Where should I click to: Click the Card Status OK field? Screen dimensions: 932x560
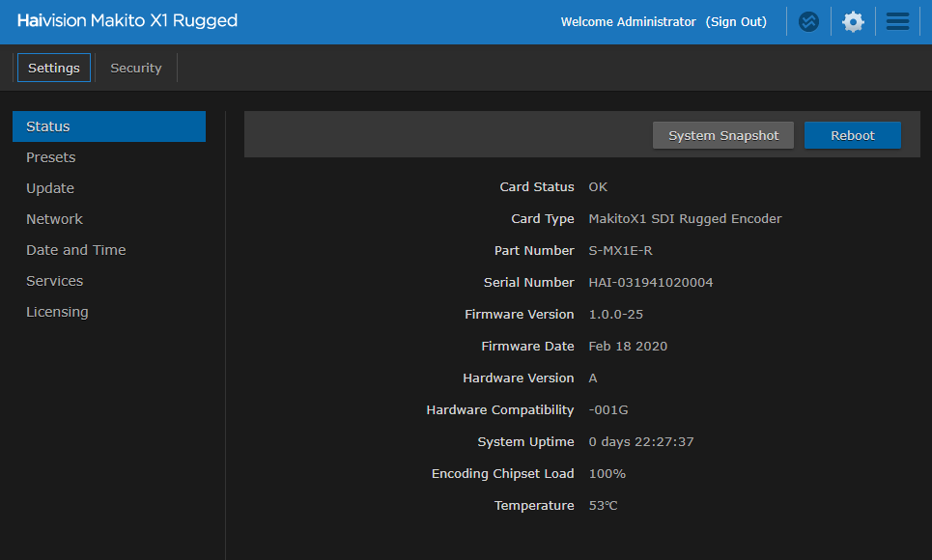pyautogui.click(x=597, y=186)
